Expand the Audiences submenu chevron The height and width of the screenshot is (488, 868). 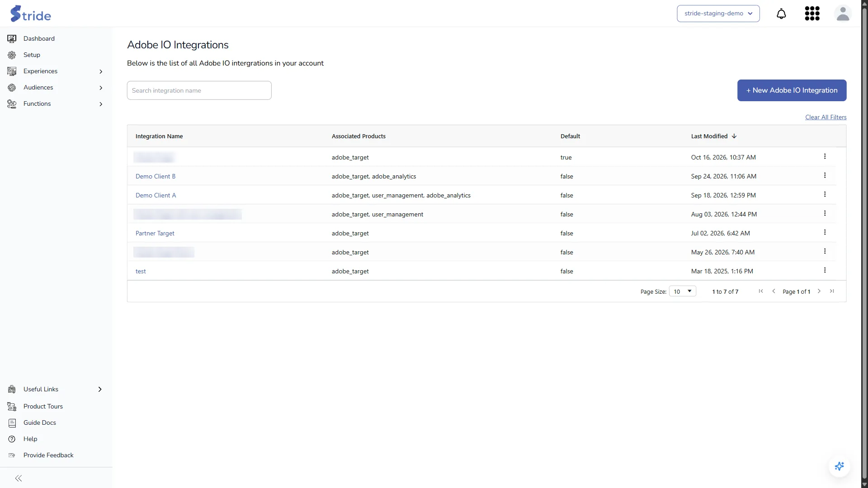click(101, 88)
